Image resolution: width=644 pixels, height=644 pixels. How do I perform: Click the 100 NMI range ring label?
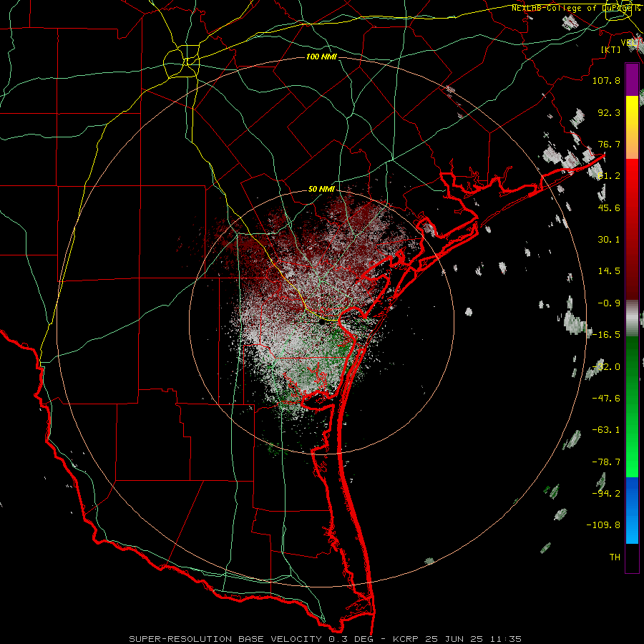coord(321,57)
